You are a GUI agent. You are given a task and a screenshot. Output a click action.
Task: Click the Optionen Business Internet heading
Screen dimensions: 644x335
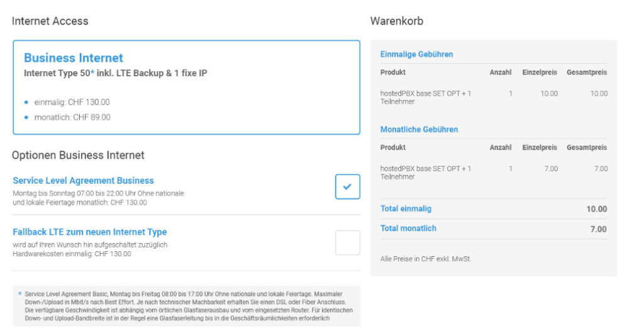[x=78, y=155]
